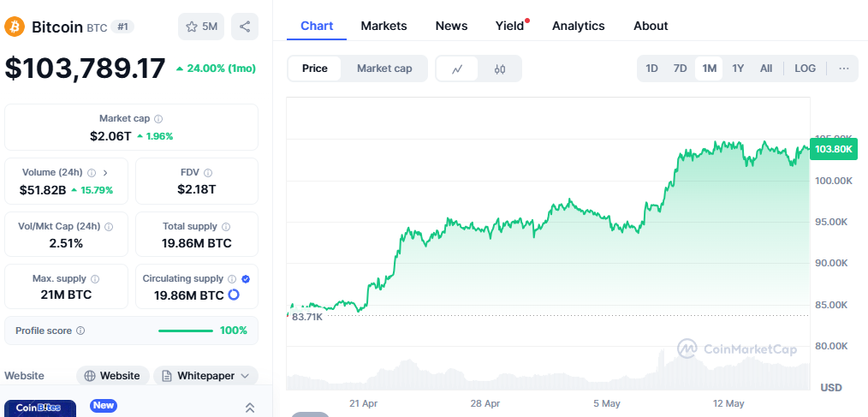Expand the collapsed bottom panel chevron
The height and width of the screenshot is (417, 868).
pos(250,408)
